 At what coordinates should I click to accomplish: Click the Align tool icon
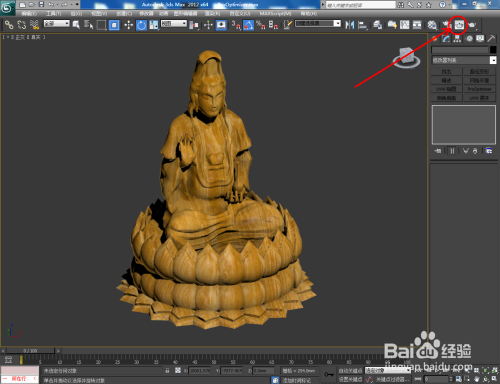[362, 25]
